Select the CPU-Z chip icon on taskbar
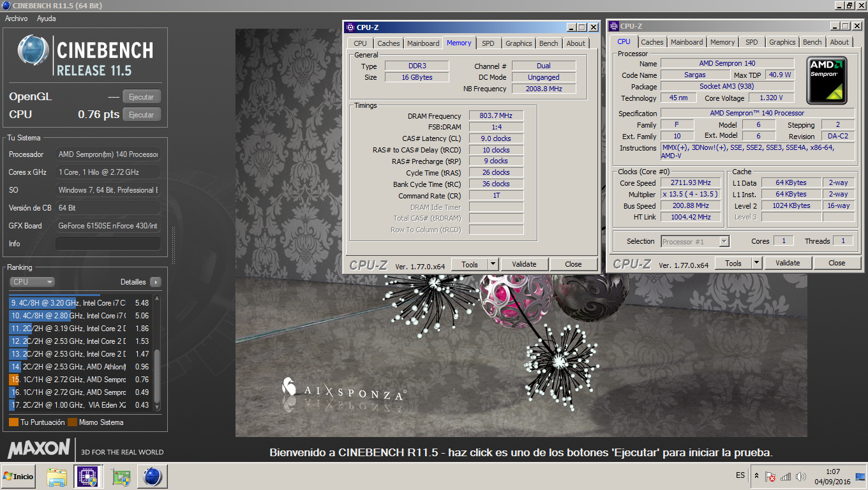Screen dimensions: 868x490 (x=86, y=477)
